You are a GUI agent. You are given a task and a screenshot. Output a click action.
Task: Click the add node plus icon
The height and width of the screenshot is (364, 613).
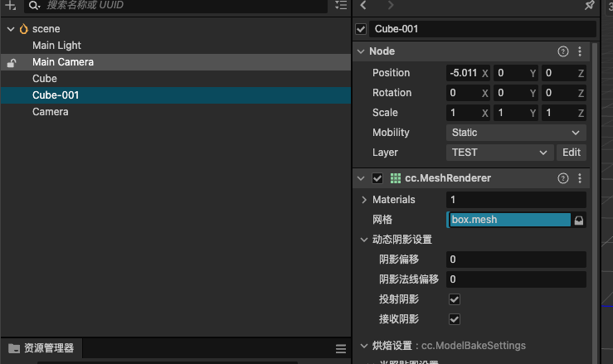click(x=10, y=6)
